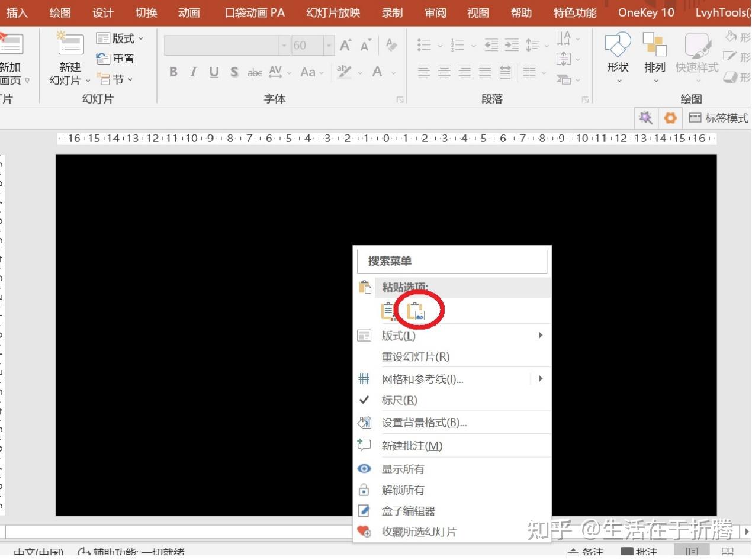Apply distributed alignment
This screenshot has height=560, width=752.
(x=505, y=72)
